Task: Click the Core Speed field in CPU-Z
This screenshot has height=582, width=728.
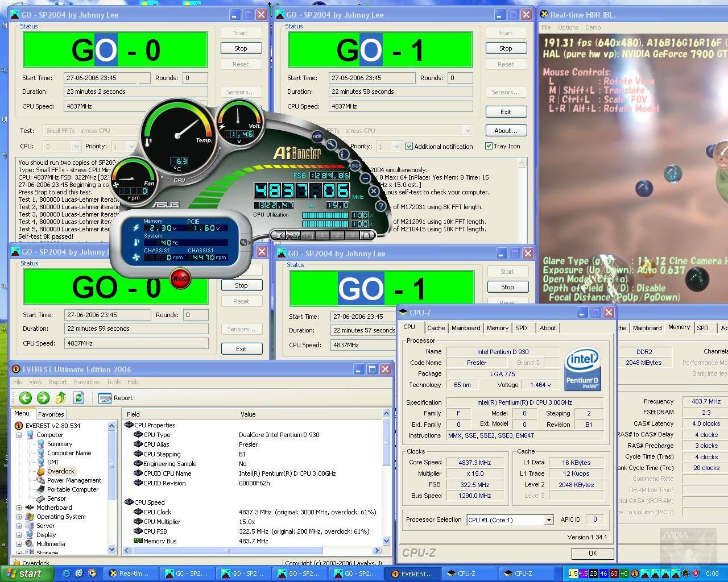Action: coord(475,463)
